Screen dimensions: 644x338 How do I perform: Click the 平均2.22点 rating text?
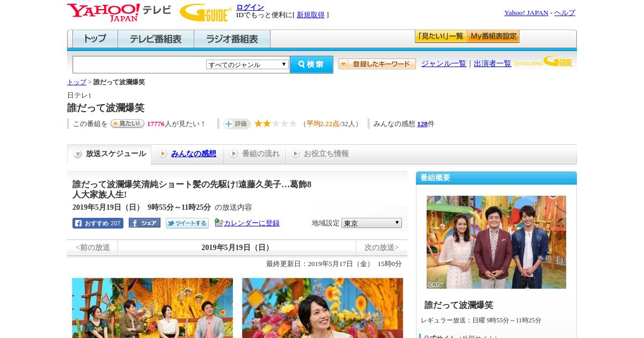tap(323, 124)
